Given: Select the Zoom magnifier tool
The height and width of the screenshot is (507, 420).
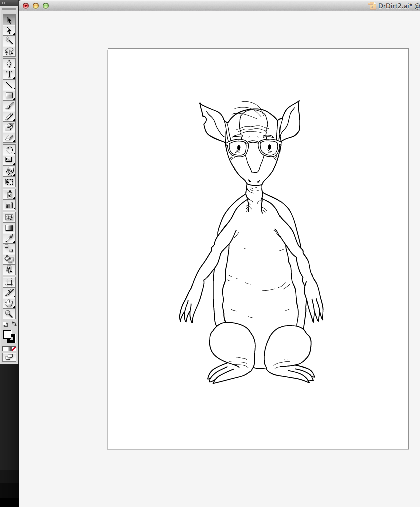Looking at the screenshot, I should pyautogui.click(x=9, y=314).
